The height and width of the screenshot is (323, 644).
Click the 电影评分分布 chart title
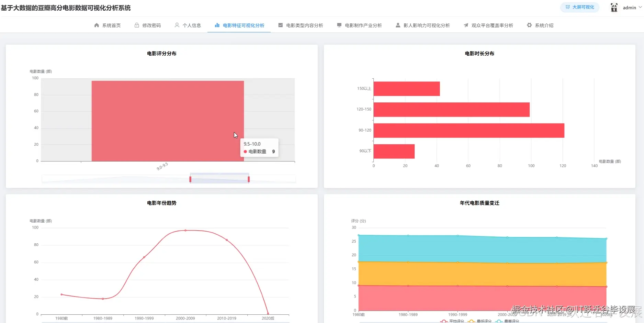(x=162, y=54)
